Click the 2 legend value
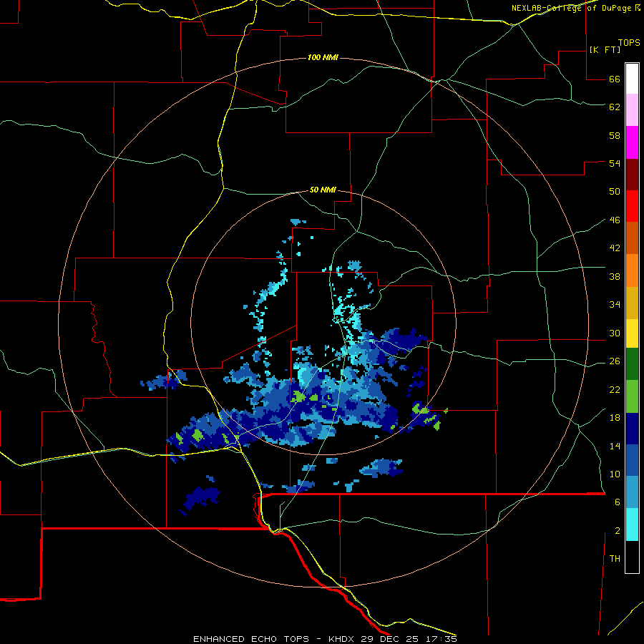The image size is (644, 644). (618, 530)
